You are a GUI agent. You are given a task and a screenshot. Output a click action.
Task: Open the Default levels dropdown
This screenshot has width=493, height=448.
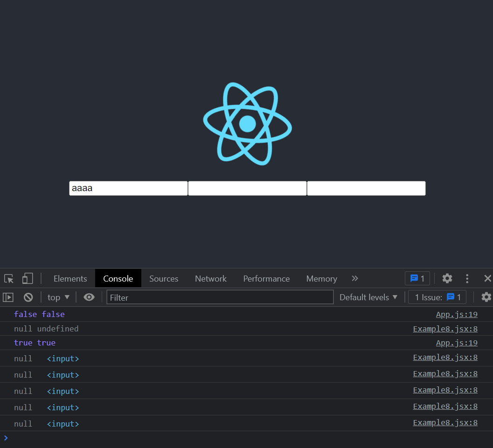coord(368,297)
